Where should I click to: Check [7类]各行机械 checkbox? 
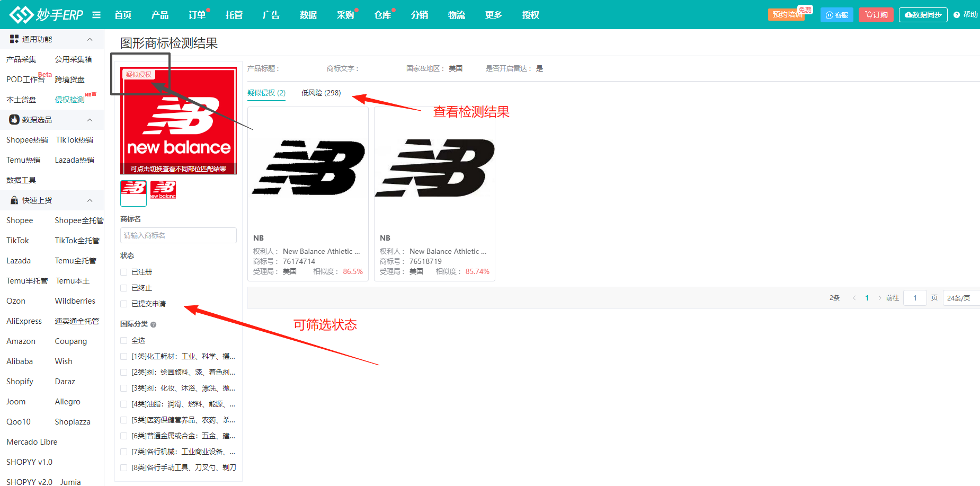tap(123, 452)
